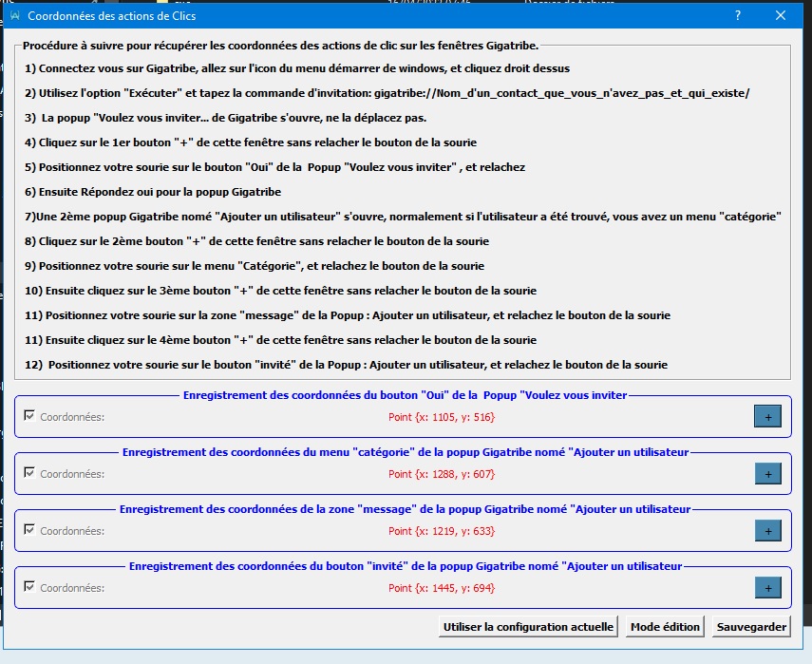The width and height of the screenshot is (812, 664).
Task: Click "Utiliser la configuration actuelle" button
Action: (528, 627)
